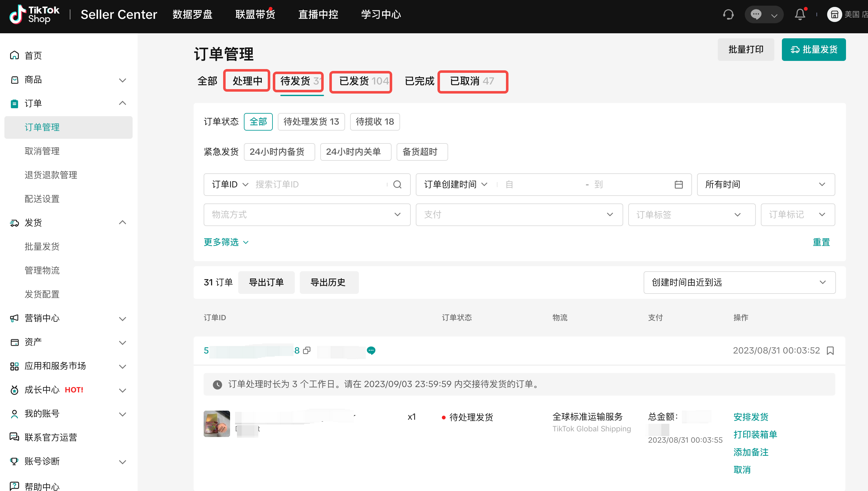Click the customer service headset icon
This screenshot has width=868, height=491.
coord(728,14)
